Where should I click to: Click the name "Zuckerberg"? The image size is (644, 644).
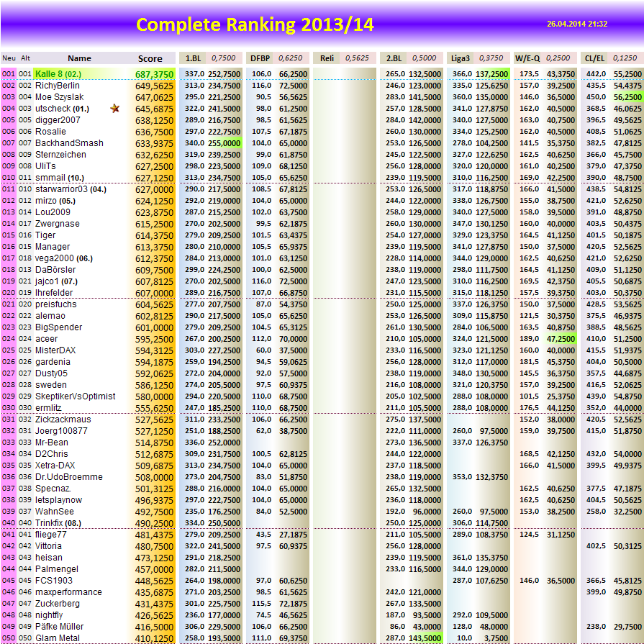pyautogui.click(x=58, y=603)
